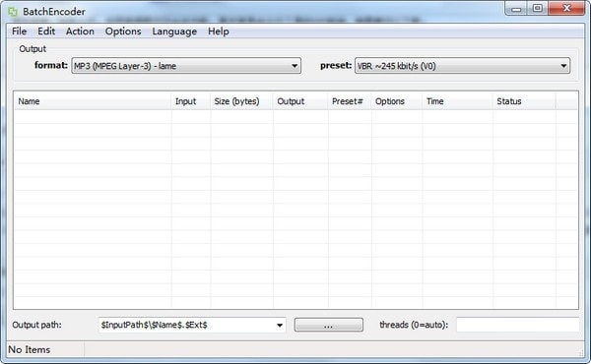Click the BatchEncoder app icon in title bar
The height and width of the screenshot is (364, 591).
click(13, 12)
